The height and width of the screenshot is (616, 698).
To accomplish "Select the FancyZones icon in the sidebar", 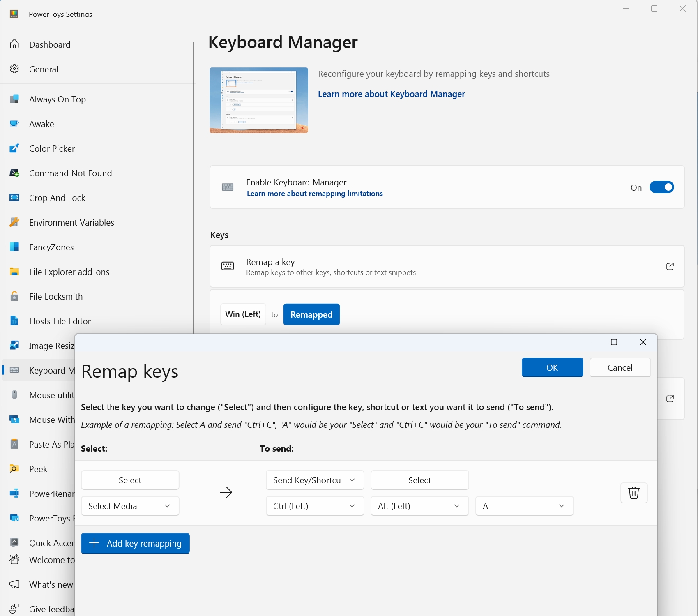I will 14,247.
